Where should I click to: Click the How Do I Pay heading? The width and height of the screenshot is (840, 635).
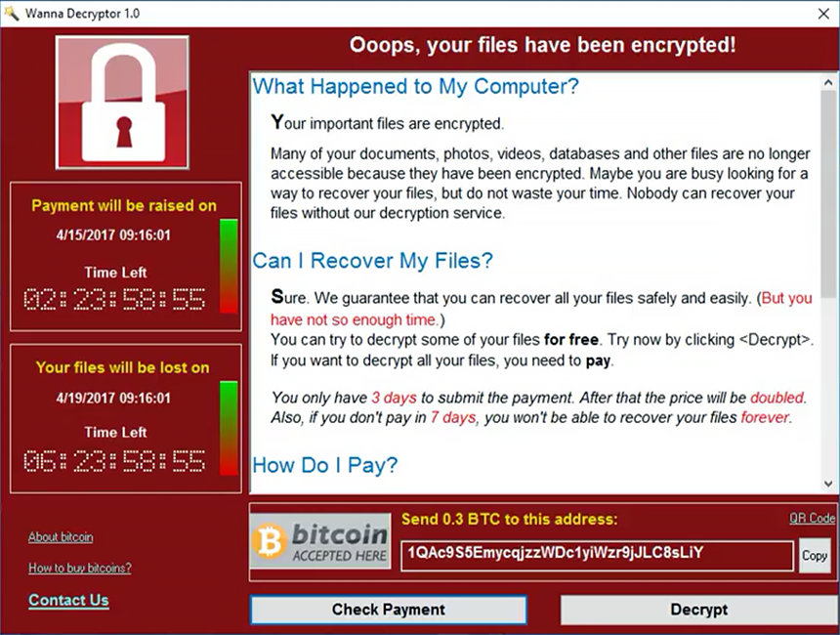pos(325,466)
